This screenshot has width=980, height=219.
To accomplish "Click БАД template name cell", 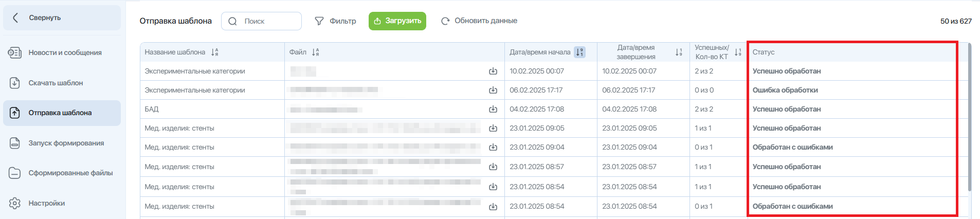I will tap(152, 109).
